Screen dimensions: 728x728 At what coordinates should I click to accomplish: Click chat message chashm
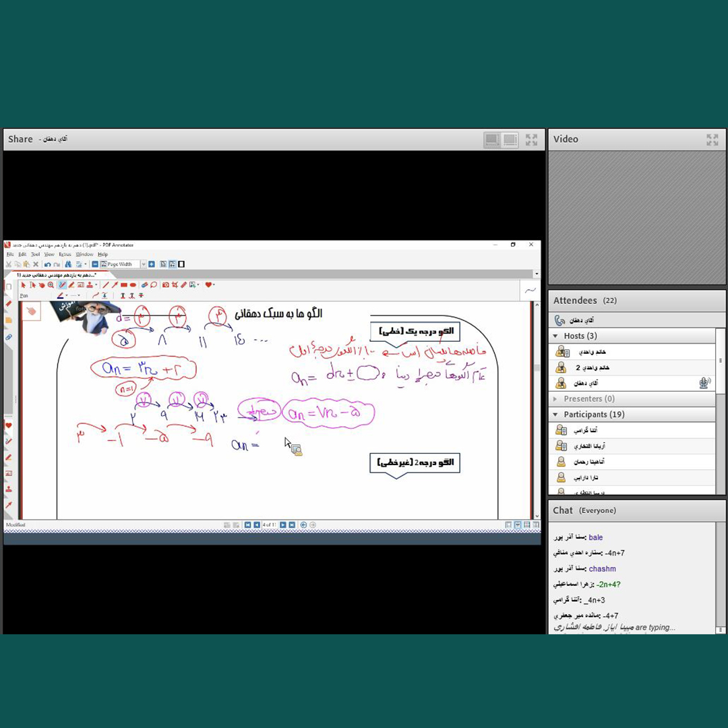tap(603, 569)
